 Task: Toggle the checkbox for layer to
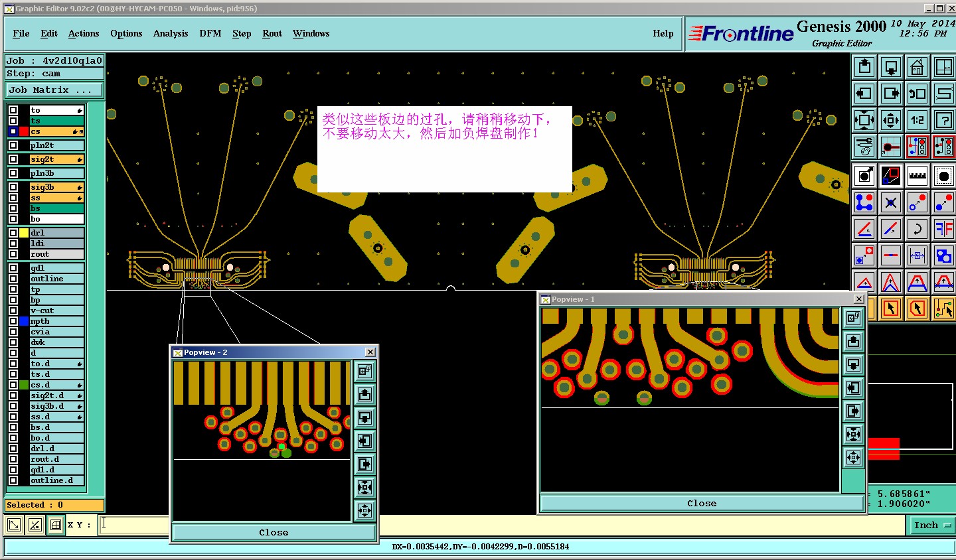[13, 110]
